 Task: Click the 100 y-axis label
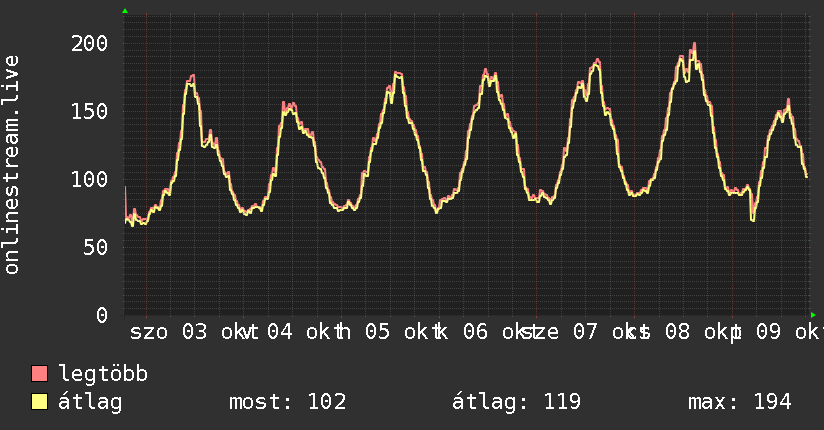click(x=89, y=180)
